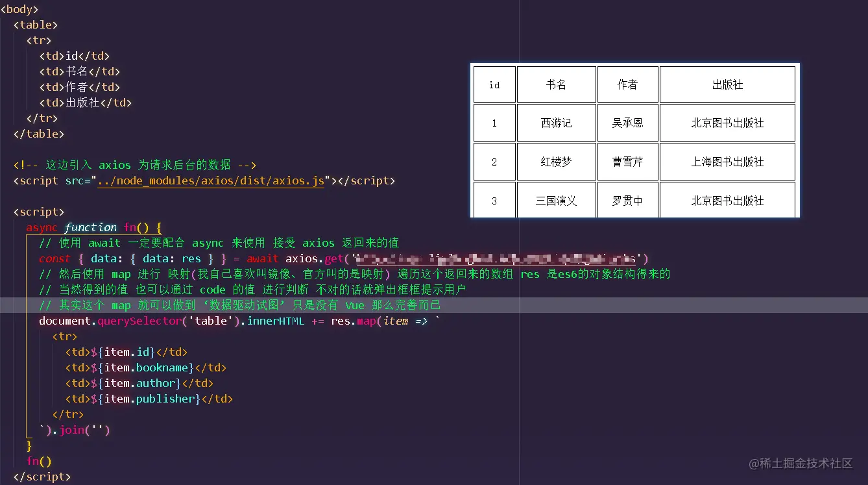Click 'async function fn() {' line
The image size is (868, 485).
[x=94, y=227]
